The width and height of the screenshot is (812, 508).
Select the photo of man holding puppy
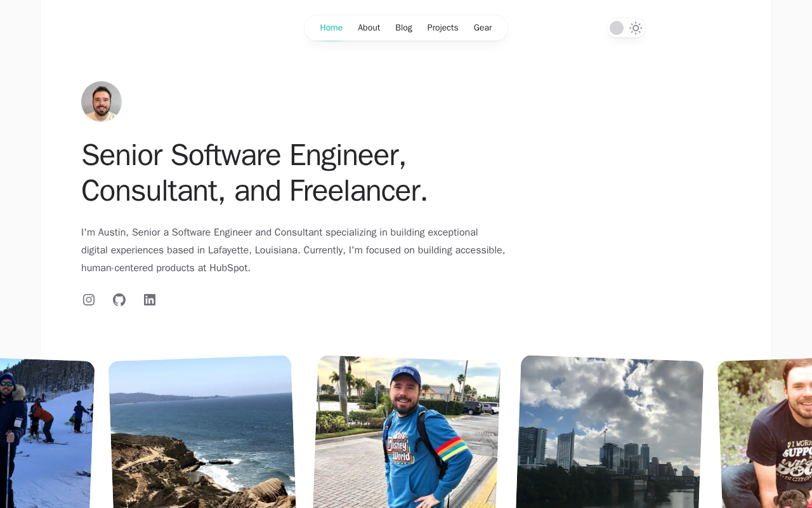[765, 433]
